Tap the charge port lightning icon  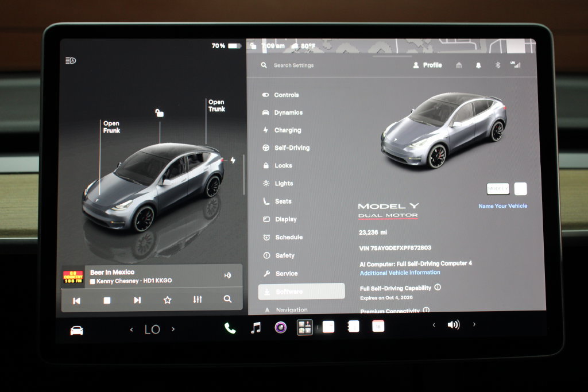click(233, 160)
